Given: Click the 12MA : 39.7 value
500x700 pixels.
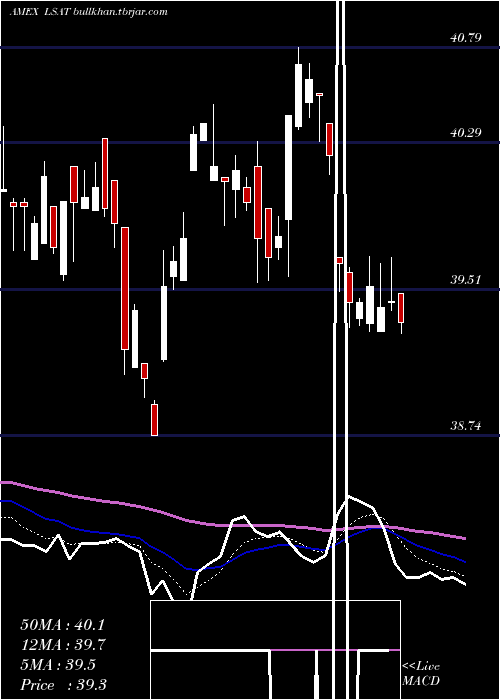Looking at the screenshot, I should (x=62, y=645).
